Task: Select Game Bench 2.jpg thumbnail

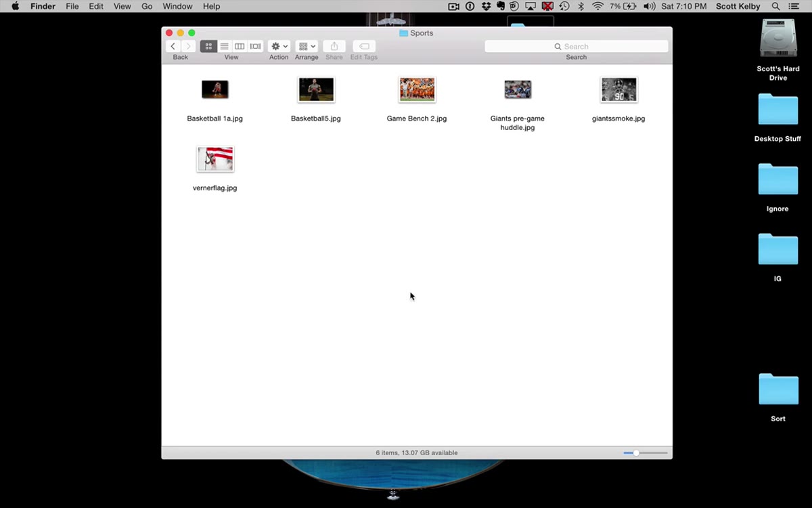Action: point(417,89)
